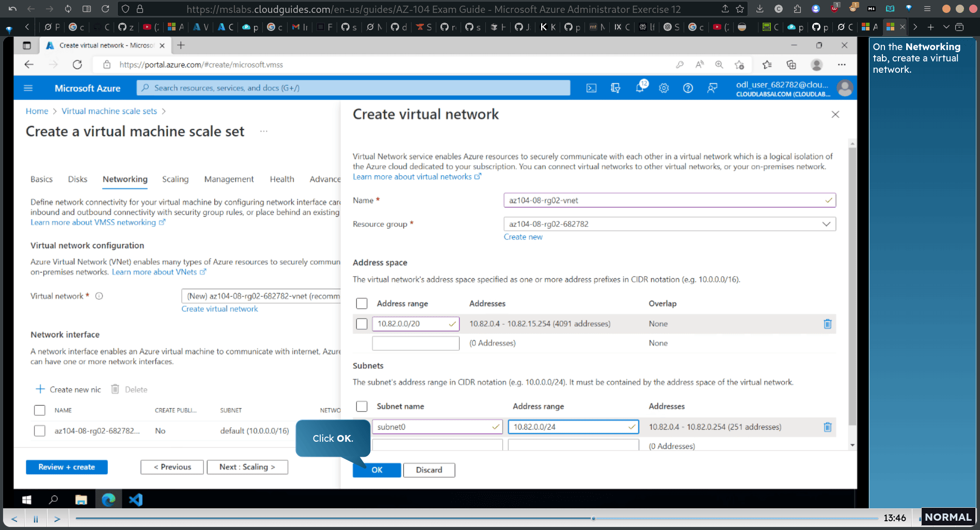Click the Virtual network info icon

(x=99, y=296)
